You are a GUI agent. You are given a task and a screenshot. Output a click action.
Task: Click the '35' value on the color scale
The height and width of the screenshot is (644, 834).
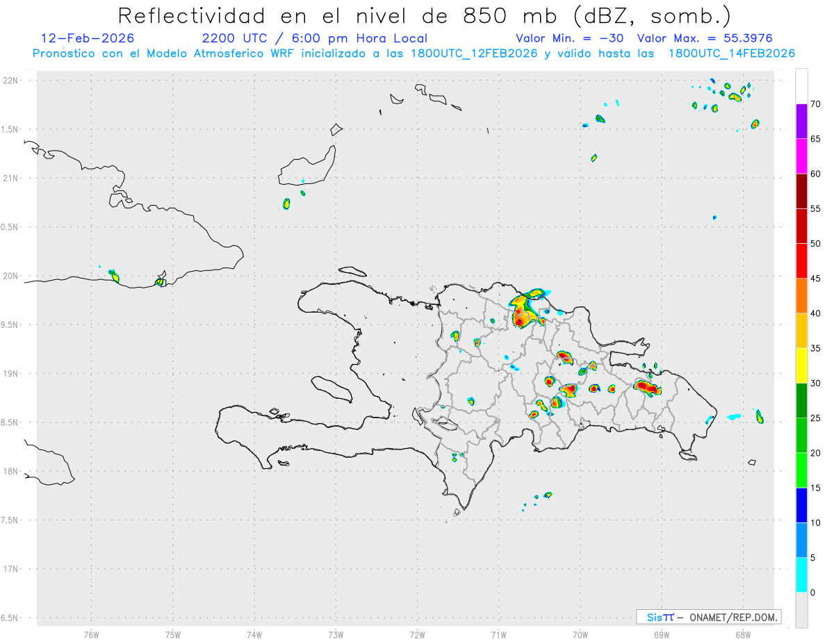pos(815,348)
